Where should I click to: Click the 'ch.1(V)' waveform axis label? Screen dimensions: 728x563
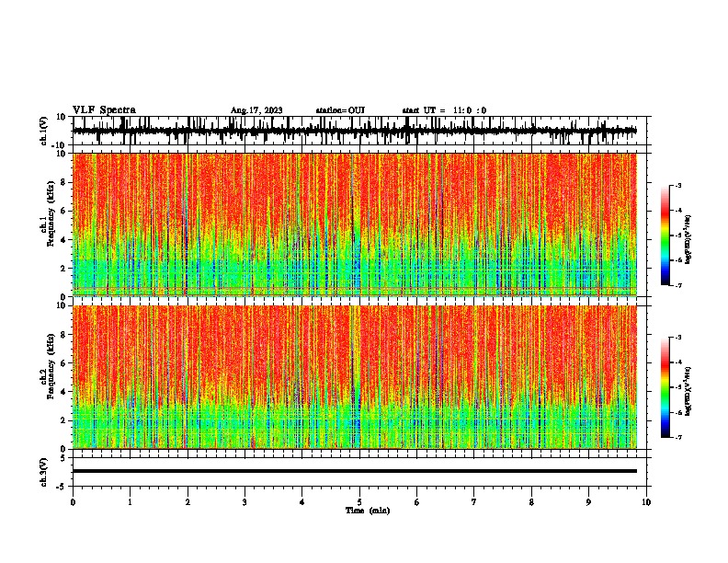(x=44, y=131)
